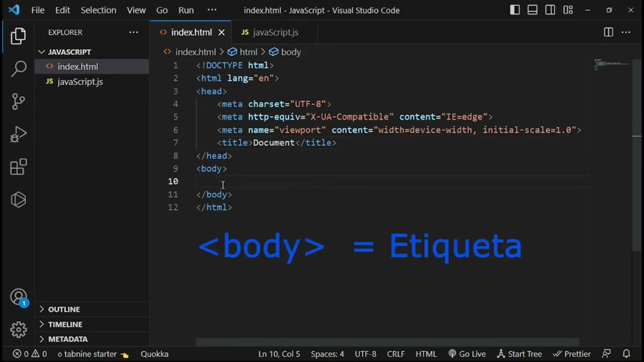
Task: Click the VS Code logo icon
Action: coord(14,10)
